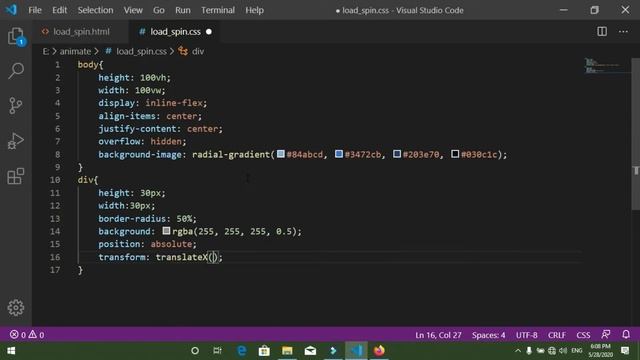The image size is (640, 360).
Task: Open Cortana search circle on taskbar
Action: pos(195,351)
